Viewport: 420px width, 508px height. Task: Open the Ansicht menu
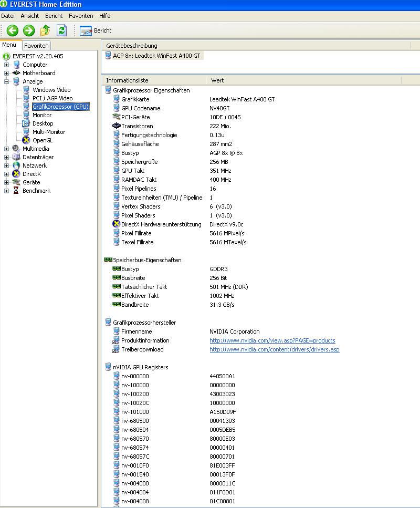point(30,16)
